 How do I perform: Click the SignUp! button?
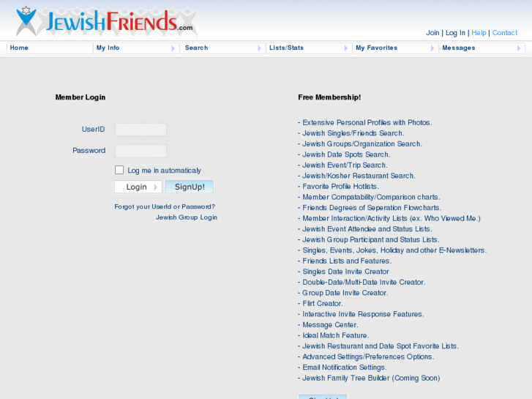click(190, 187)
